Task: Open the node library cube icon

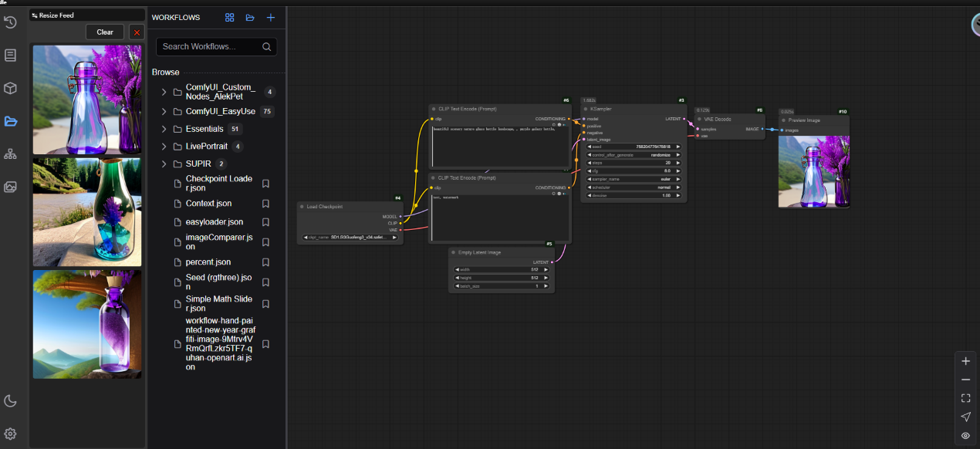Action: pos(10,88)
